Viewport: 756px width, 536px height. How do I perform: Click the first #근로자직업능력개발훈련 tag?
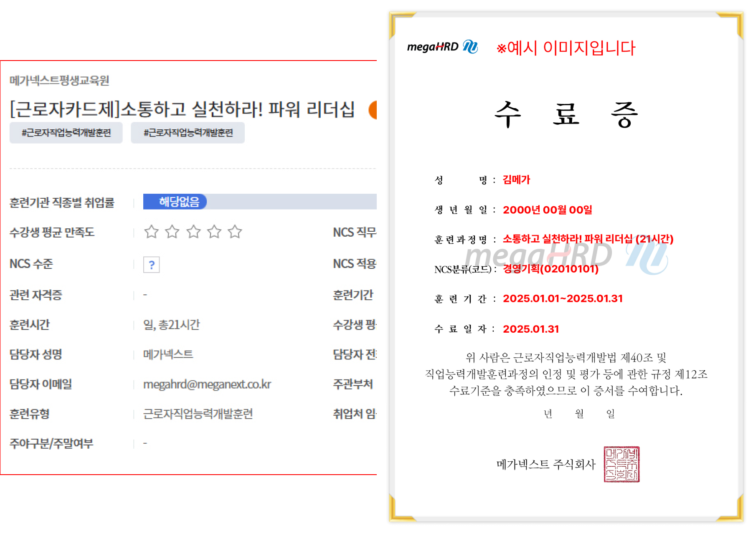pyautogui.click(x=66, y=133)
